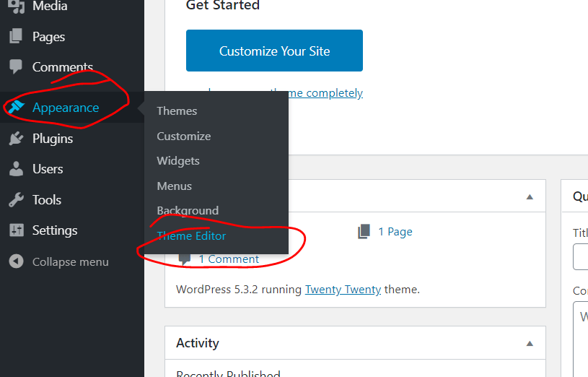Viewport: 588px width, 377px height.
Task: Open Background submenu item
Action: point(188,211)
